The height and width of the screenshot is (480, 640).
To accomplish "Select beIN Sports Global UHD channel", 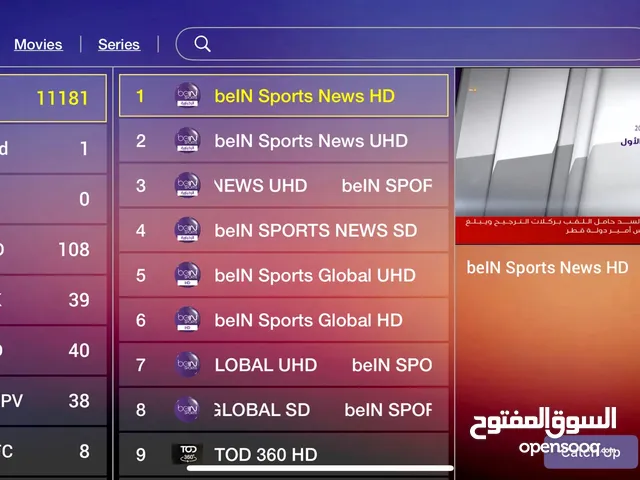I will (284, 276).
